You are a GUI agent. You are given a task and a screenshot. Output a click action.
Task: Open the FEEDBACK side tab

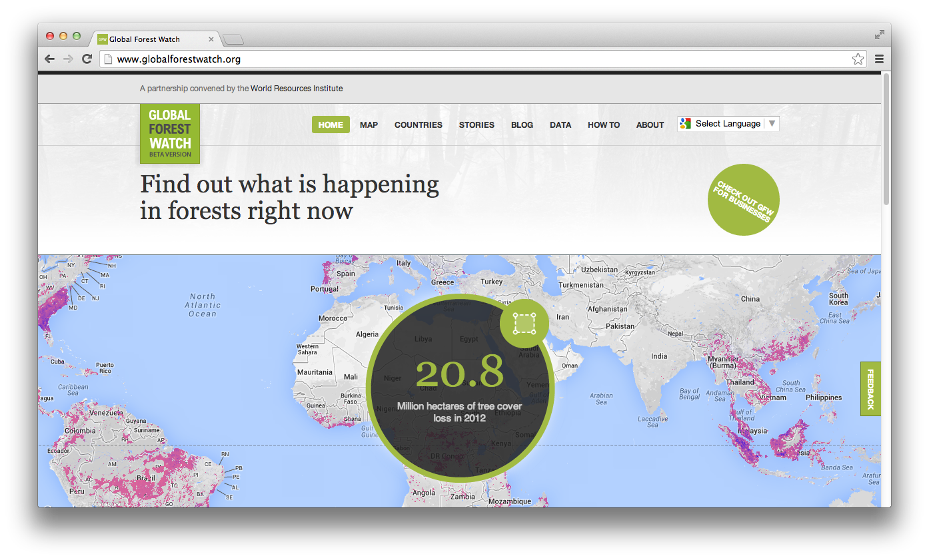click(870, 389)
